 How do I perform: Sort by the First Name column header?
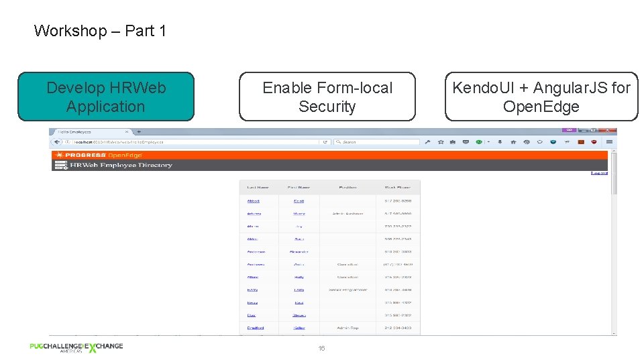(299, 187)
